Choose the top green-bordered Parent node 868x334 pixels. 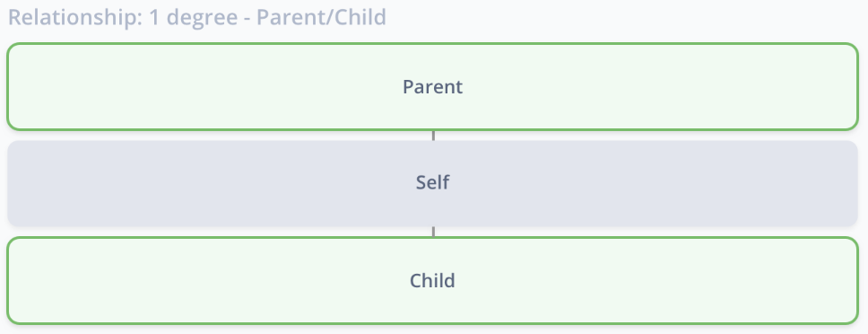432,87
